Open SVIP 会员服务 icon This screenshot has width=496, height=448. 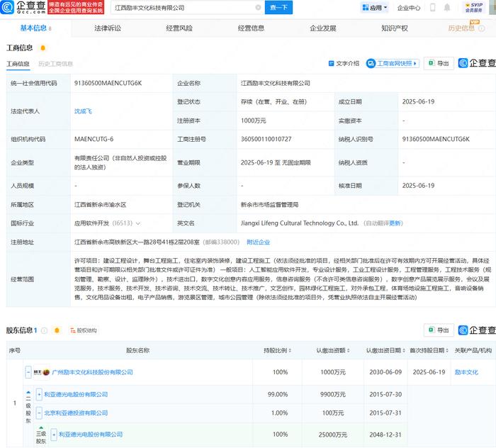pos(474,8)
